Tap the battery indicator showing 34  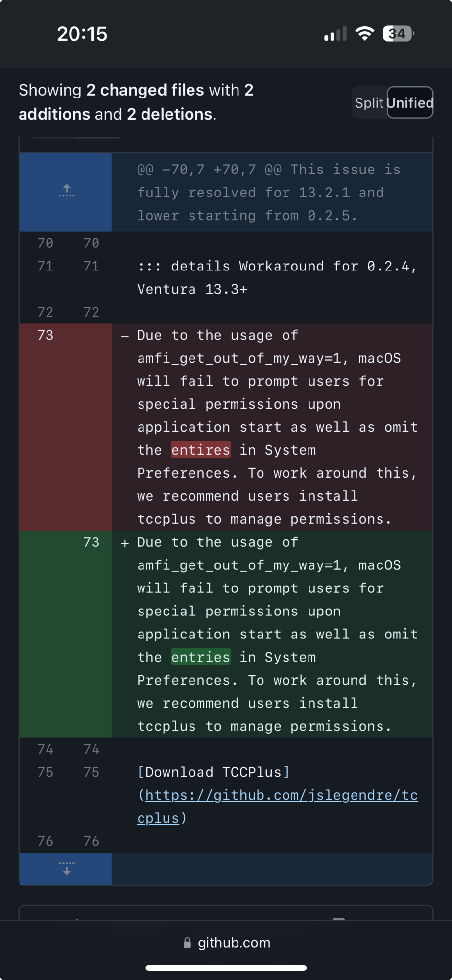[x=398, y=34]
